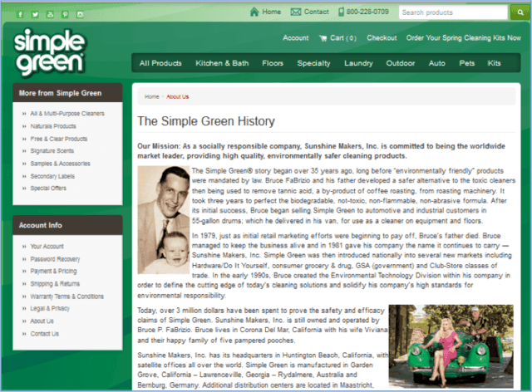
Task: Open Samples & Accessories sidebar link
Action: (61, 164)
